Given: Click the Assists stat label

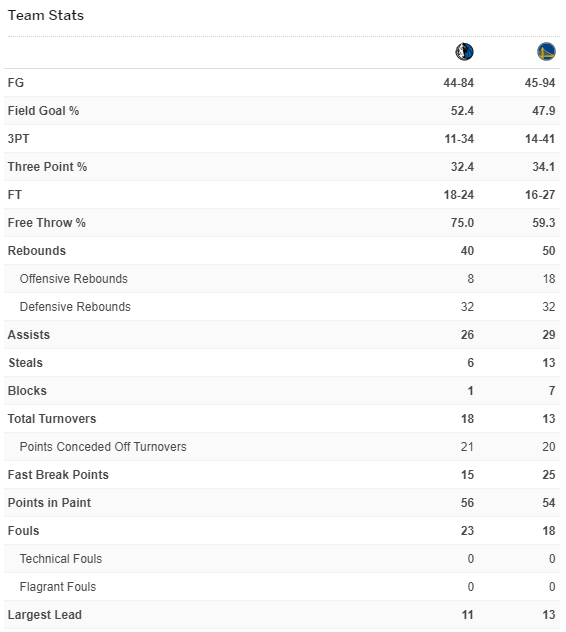Looking at the screenshot, I should pyautogui.click(x=29, y=335).
